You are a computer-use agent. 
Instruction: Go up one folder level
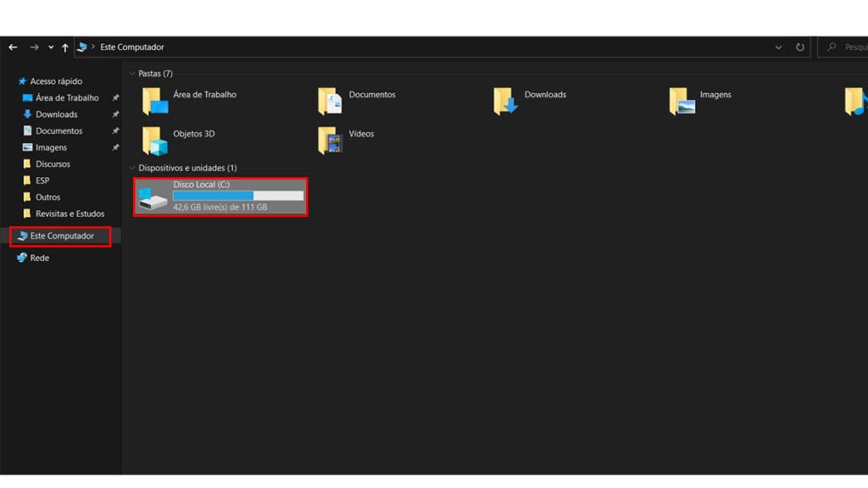[x=64, y=47]
